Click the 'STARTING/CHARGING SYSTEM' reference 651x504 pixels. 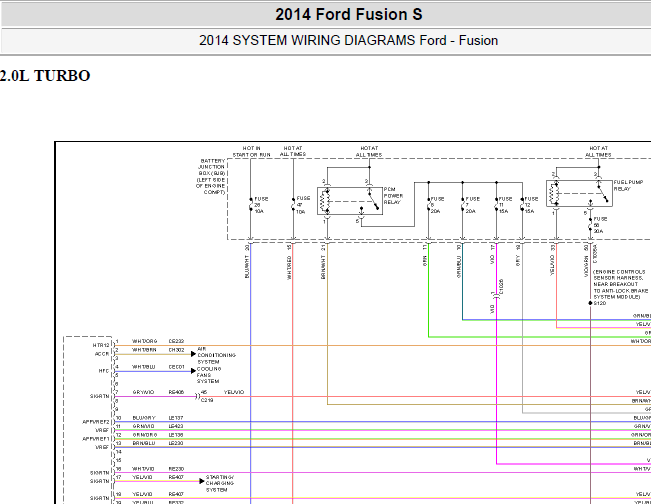pos(220,484)
